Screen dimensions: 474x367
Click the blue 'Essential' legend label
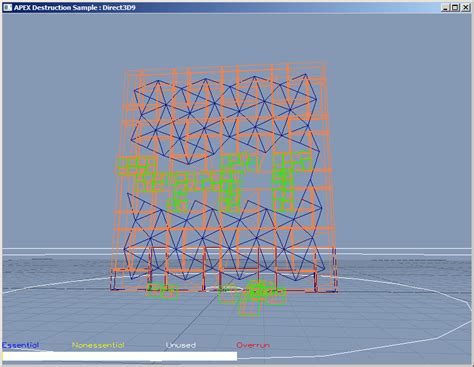21,345
